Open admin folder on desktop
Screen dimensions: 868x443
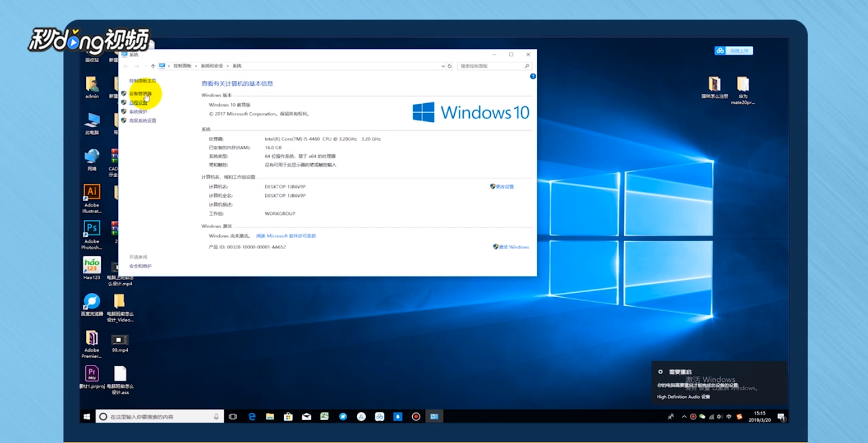click(x=92, y=87)
